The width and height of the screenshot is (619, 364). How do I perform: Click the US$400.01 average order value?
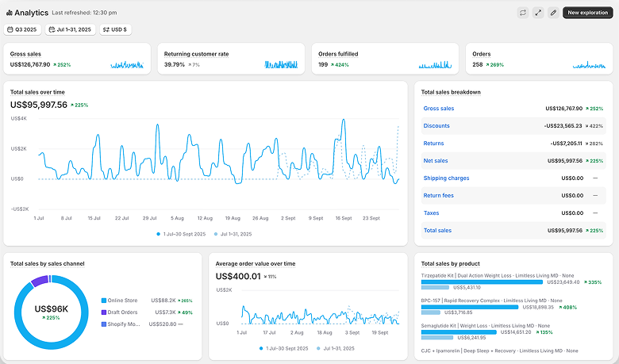tap(238, 277)
